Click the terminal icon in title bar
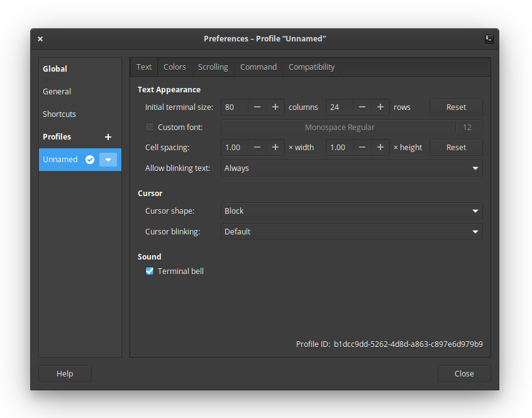Image resolution: width=532 pixels, height=418 pixels. 489,38
